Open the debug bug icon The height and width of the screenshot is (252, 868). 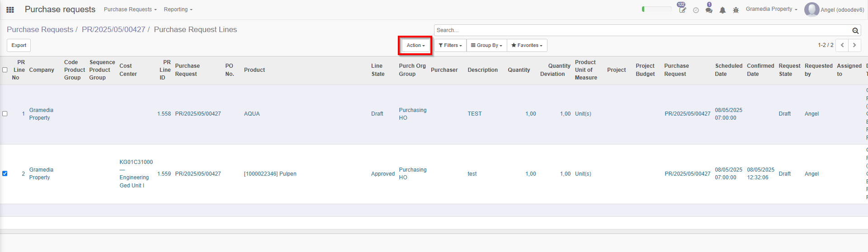[736, 10]
